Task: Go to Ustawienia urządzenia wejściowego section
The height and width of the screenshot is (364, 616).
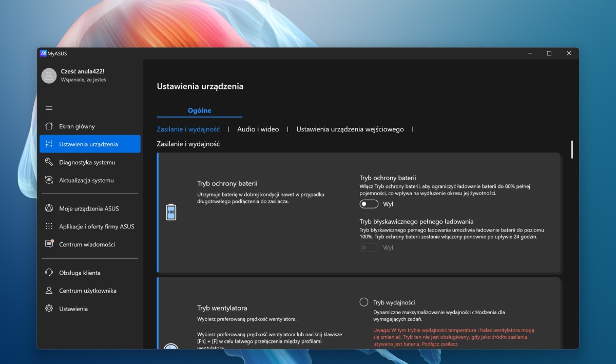Action: pos(350,129)
